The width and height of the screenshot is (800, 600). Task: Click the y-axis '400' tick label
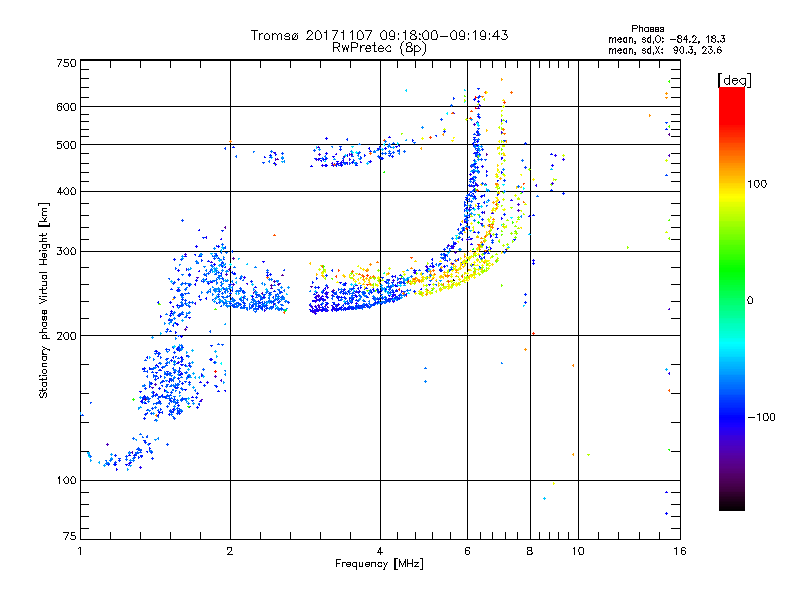66,191
